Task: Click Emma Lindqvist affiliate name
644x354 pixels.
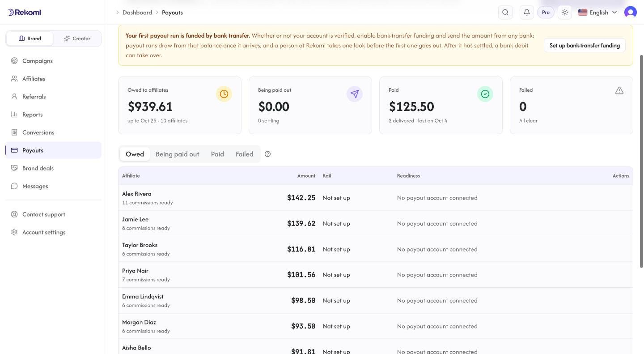Action: pos(143,297)
